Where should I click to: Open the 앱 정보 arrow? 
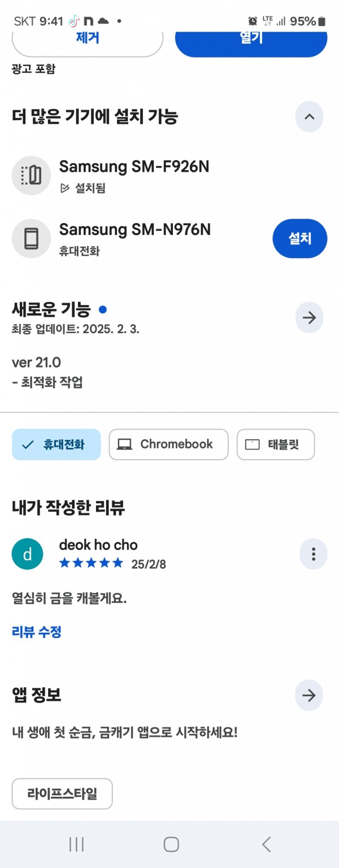pyautogui.click(x=309, y=695)
